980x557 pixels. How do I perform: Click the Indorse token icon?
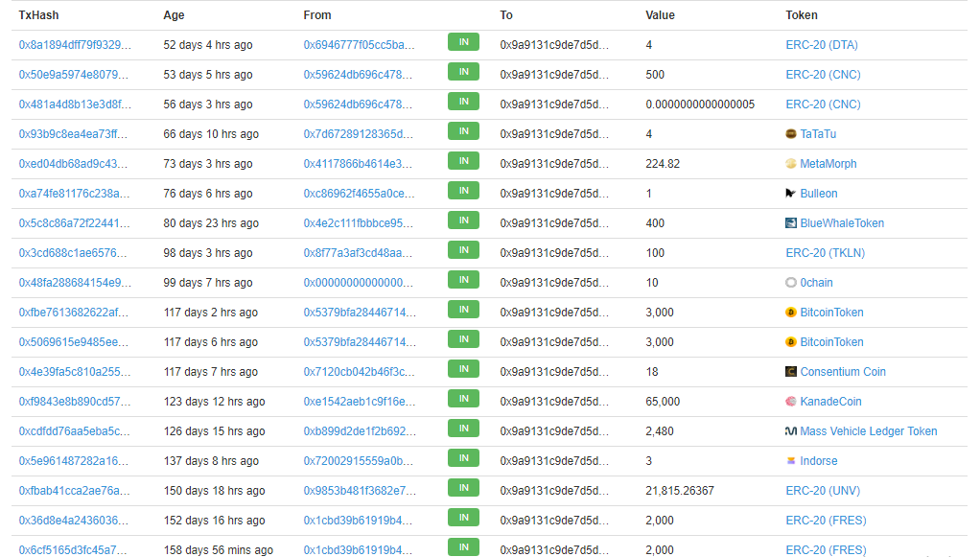[x=791, y=461]
